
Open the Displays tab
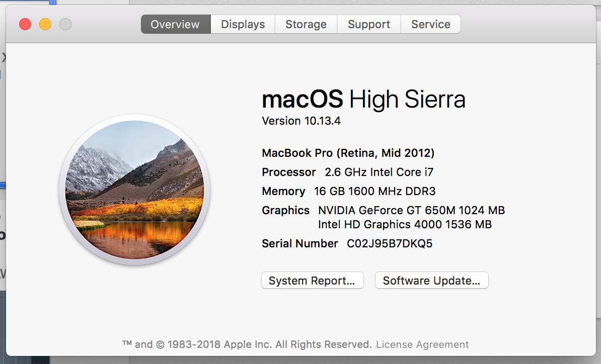(243, 24)
